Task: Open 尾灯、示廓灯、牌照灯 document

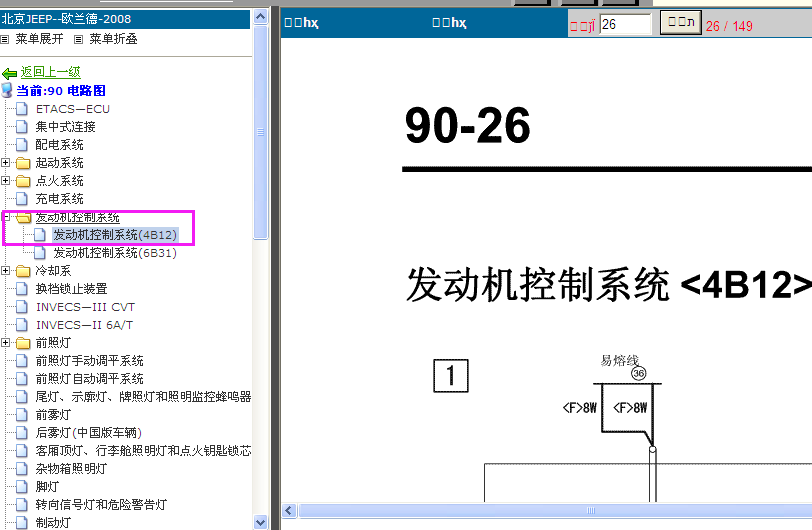Action: [143, 397]
